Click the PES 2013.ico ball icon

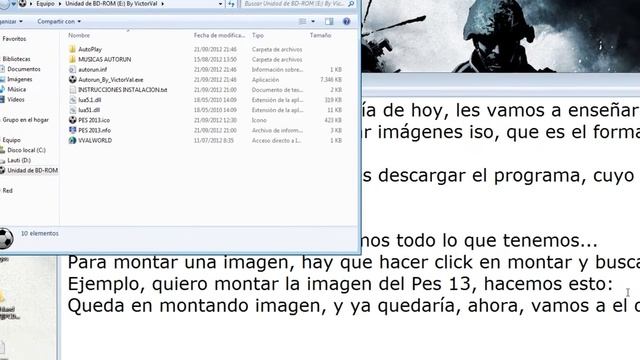coord(73,120)
